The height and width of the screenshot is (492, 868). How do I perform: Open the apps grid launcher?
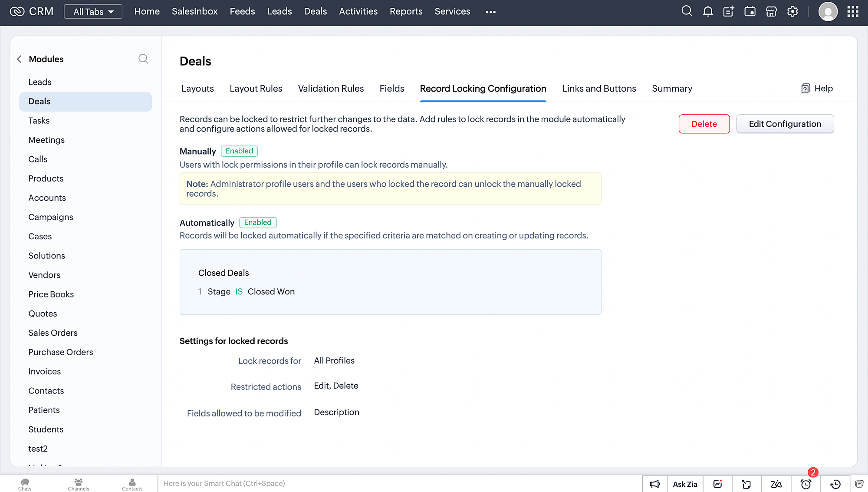852,11
